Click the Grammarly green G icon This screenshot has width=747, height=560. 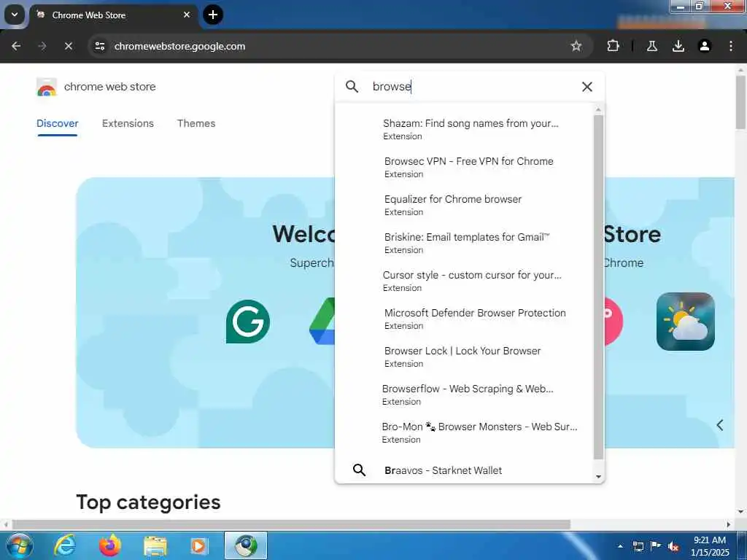tap(248, 322)
